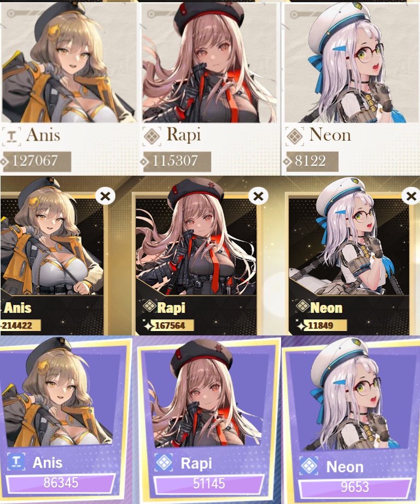
Task: Click the 127067 power value under Anis
Action: [36, 161]
